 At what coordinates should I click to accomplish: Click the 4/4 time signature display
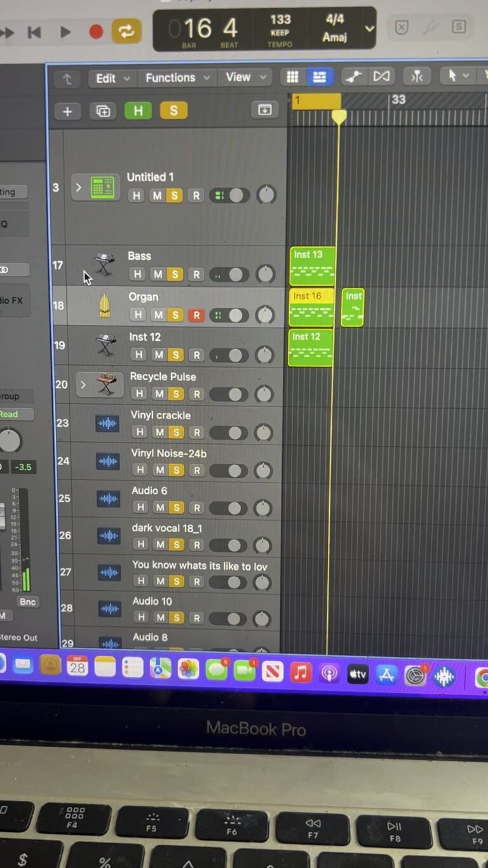click(335, 19)
